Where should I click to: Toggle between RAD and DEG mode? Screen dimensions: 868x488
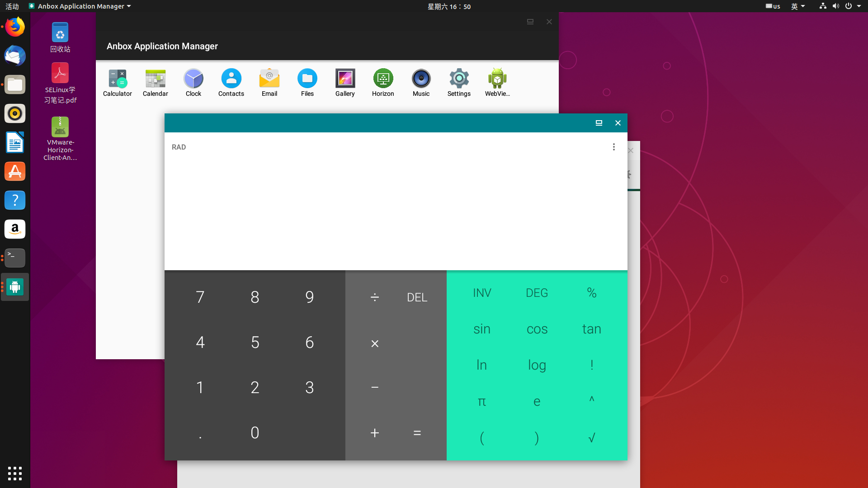coord(537,292)
